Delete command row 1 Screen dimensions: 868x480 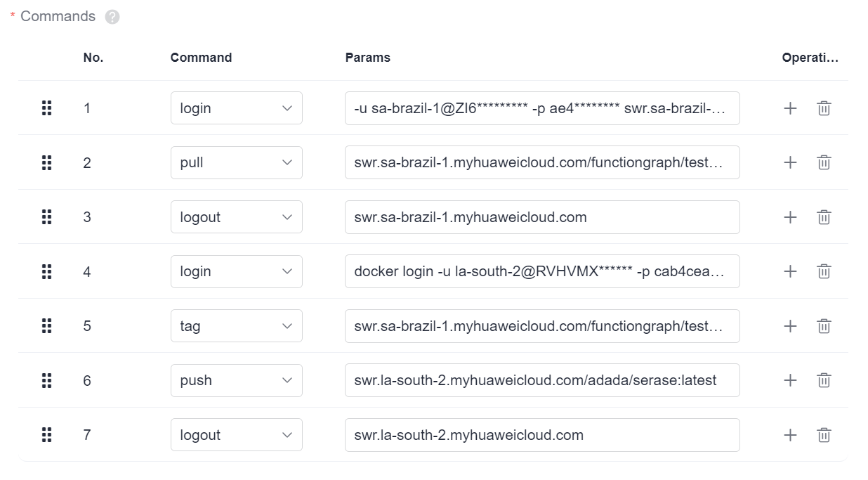tap(824, 108)
